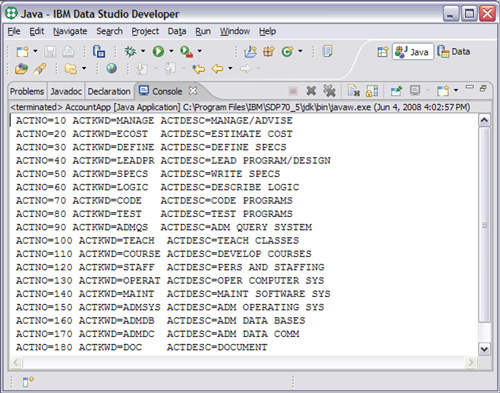
Task: Click horizontal scrollbar left arrow
Action: pyautogui.click(x=16, y=362)
